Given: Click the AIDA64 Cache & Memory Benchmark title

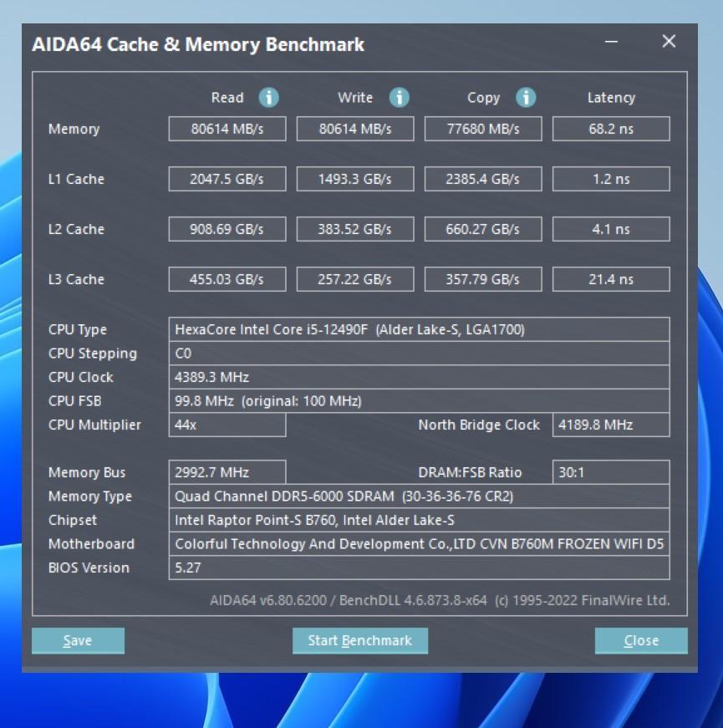Looking at the screenshot, I should pyautogui.click(x=198, y=44).
